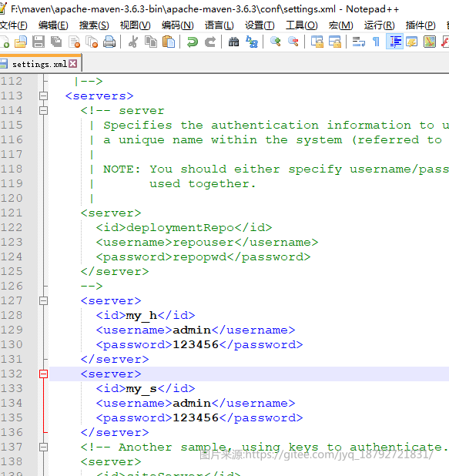Click the Cut scissors icon
Image resolution: width=449 pixels, height=476 pixels.
coord(133,42)
